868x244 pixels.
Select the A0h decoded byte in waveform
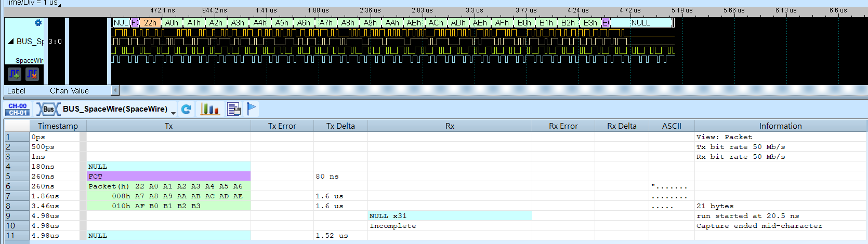[x=172, y=23]
